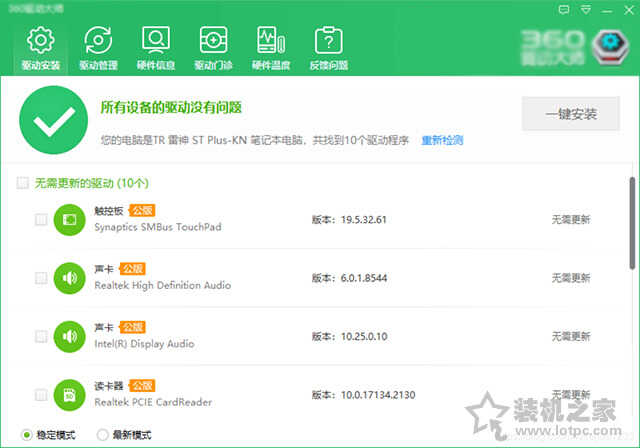Open the 反馈问题 feedback section
This screenshot has height=448, width=640.
[x=328, y=48]
